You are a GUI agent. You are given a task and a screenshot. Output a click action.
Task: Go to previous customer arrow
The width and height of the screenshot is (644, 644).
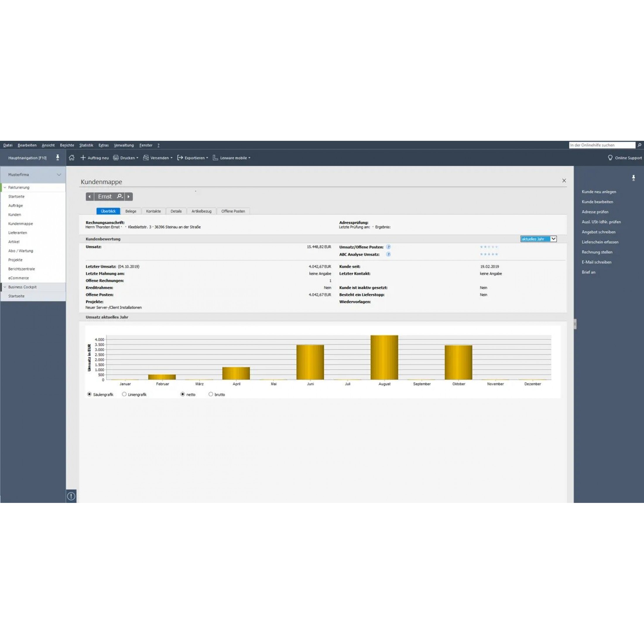click(90, 197)
